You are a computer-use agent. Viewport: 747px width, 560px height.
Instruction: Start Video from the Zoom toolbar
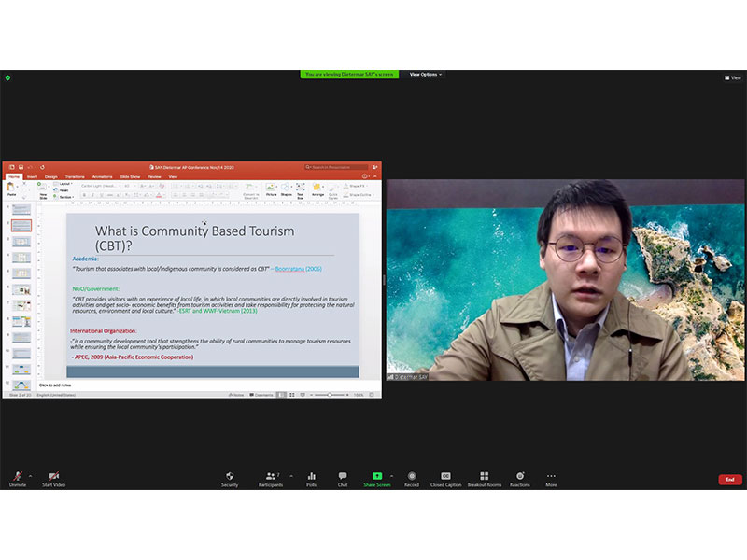click(53, 477)
